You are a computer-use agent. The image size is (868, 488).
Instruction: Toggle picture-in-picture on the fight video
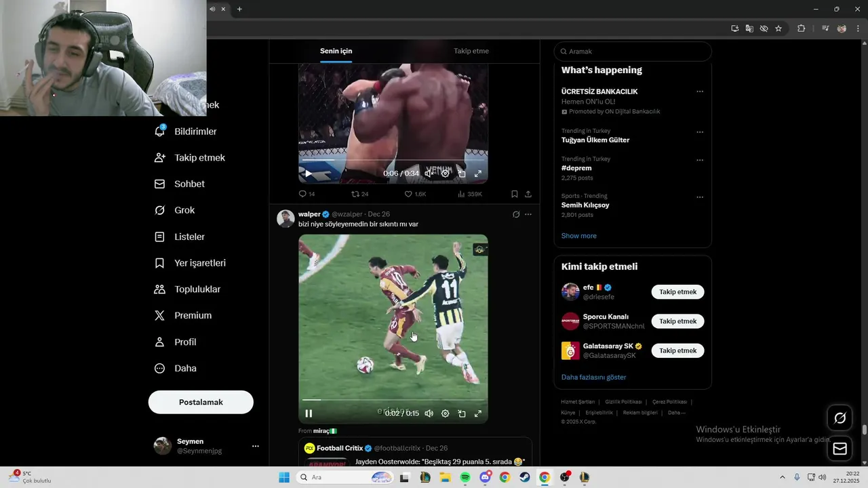click(462, 174)
